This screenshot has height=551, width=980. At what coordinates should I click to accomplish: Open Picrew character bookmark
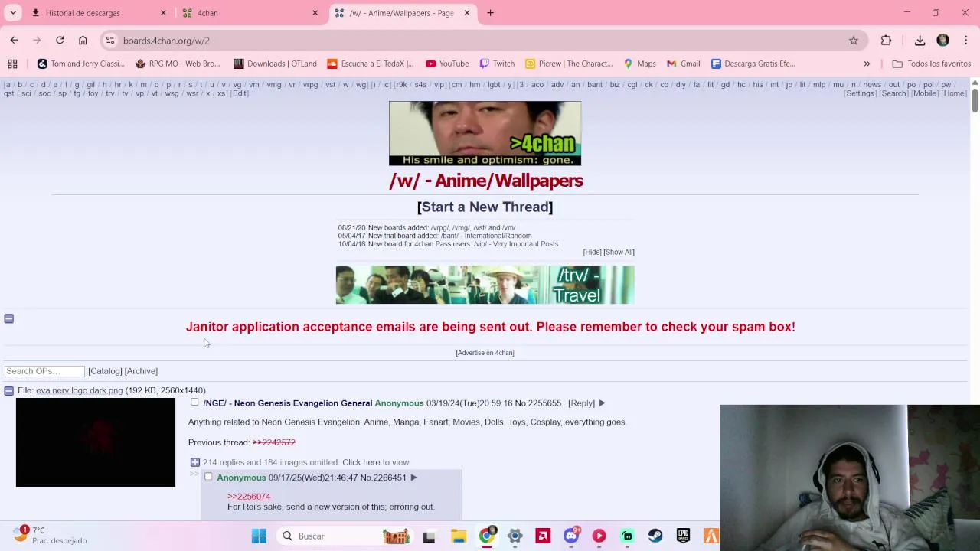[569, 64]
